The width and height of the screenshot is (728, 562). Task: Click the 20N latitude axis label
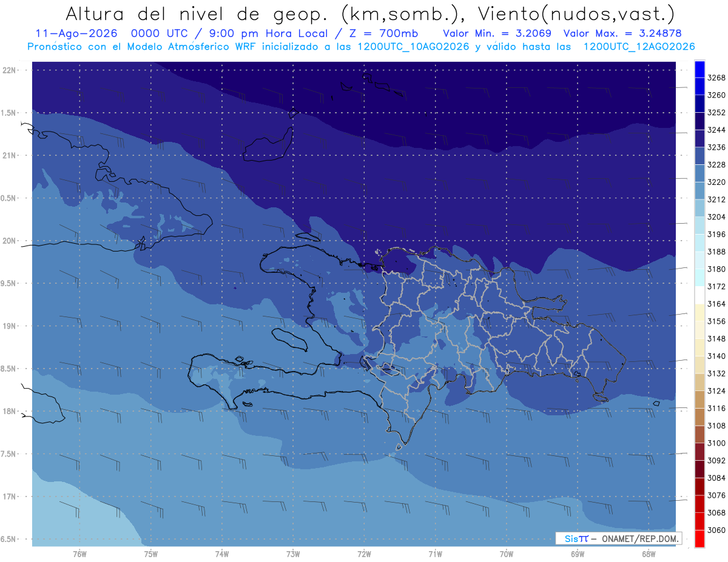click(x=9, y=241)
